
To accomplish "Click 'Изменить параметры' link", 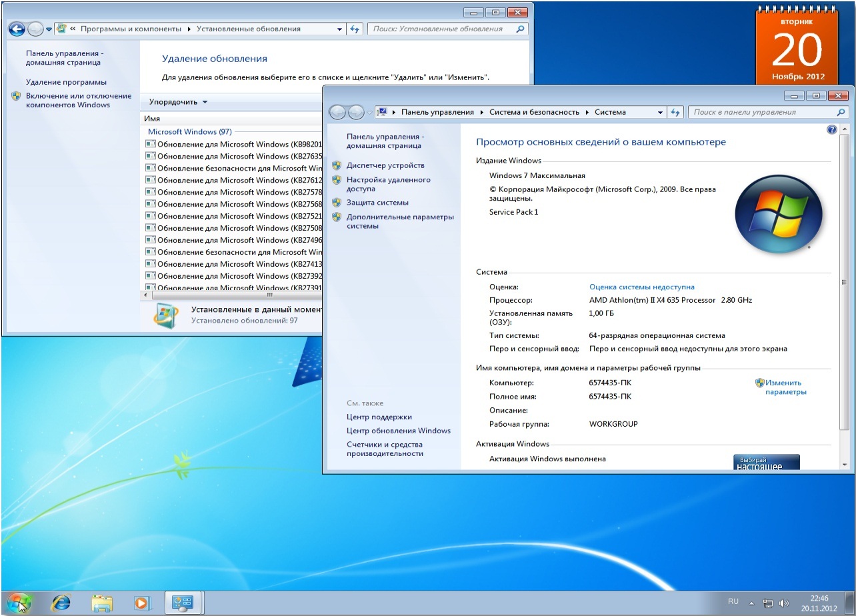I will click(785, 387).
